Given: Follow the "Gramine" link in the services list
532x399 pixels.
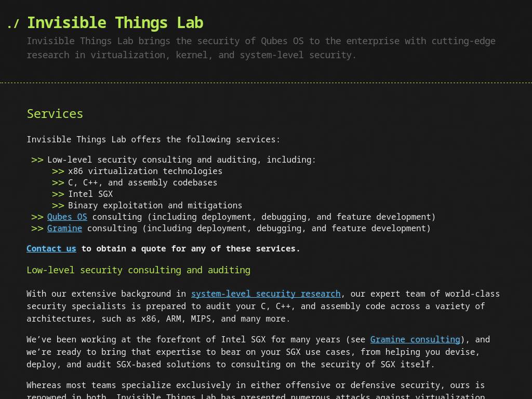Looking at the screenshot, I should tap(64, 229).
